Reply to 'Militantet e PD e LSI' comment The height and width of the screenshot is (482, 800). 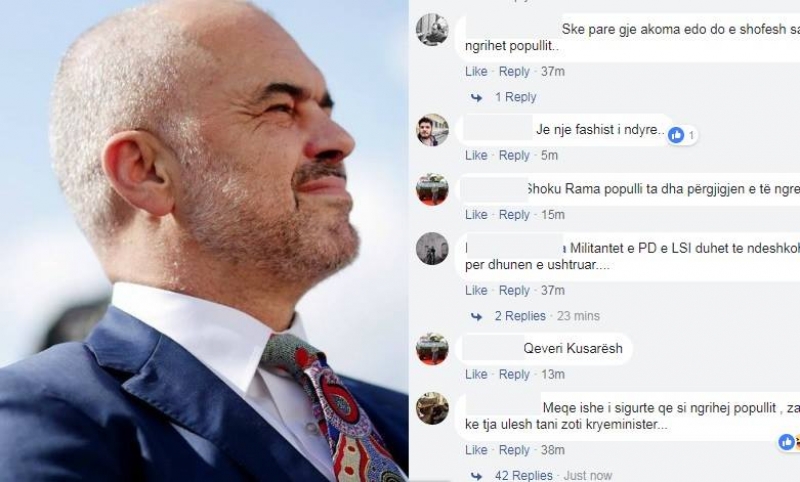tap(514, 290)
